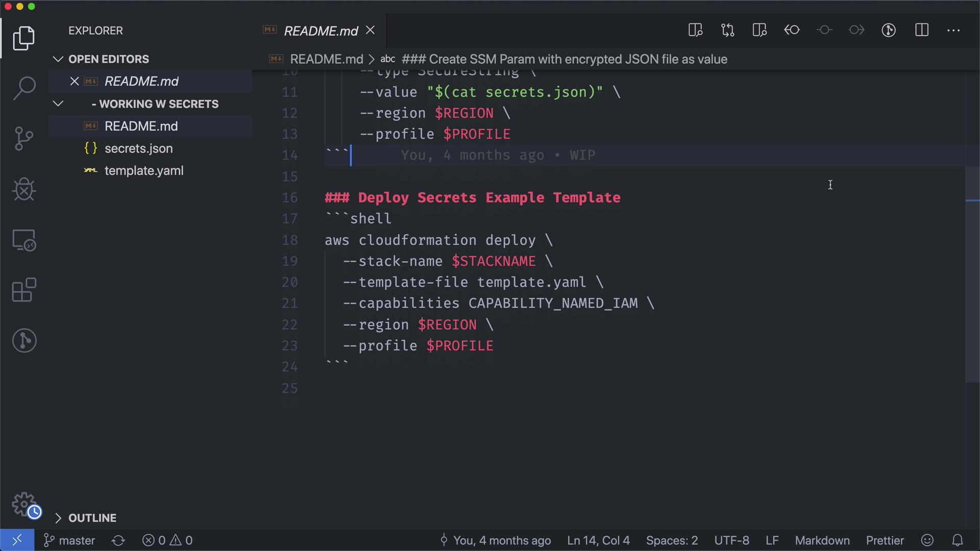Click the master branch in status bar

pyautogui.click(x=70, y=540)
